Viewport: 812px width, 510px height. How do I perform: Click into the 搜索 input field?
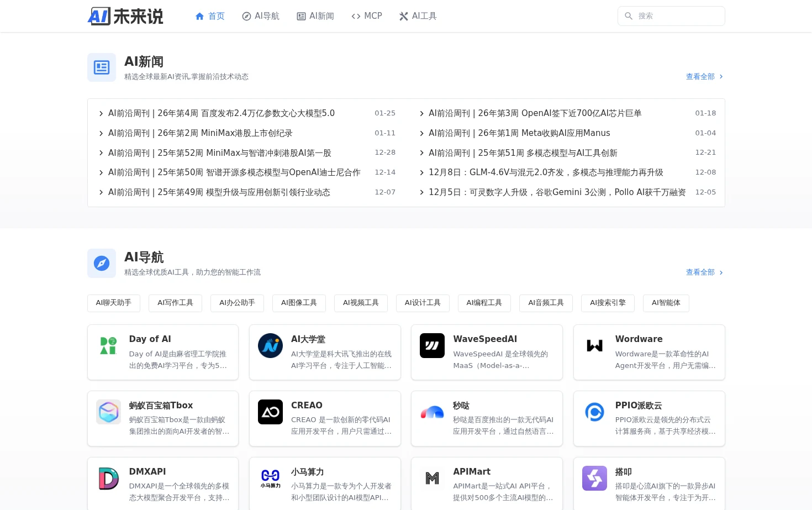[671, 16]
